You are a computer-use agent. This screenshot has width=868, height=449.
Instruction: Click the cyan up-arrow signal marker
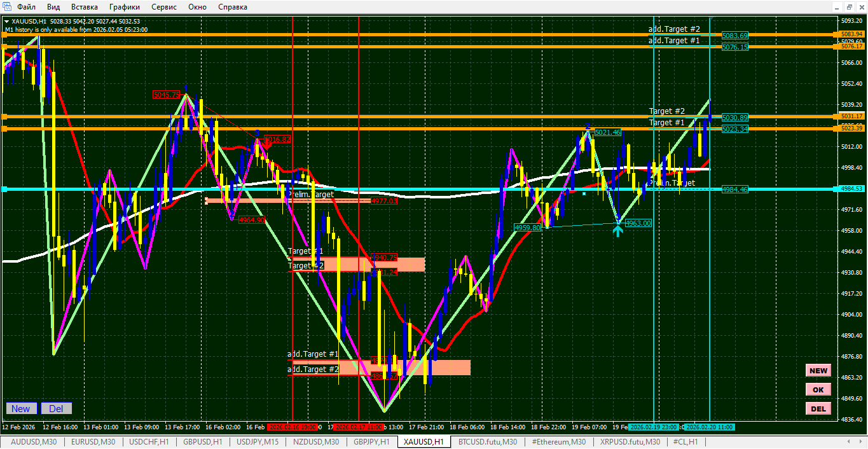pos(617,231)
